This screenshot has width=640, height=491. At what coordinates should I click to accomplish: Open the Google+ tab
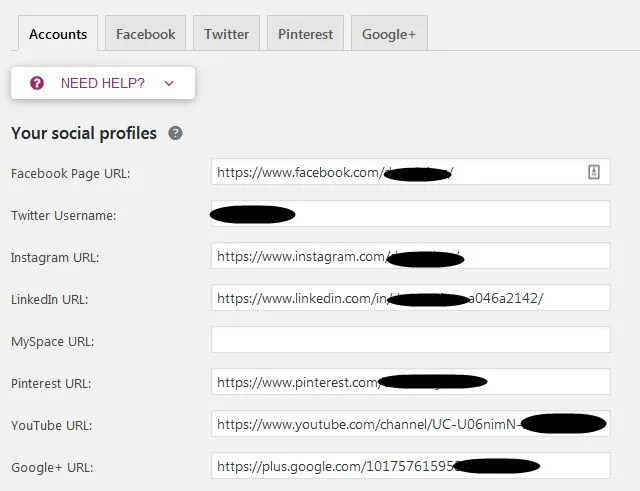tap(389, 33)
